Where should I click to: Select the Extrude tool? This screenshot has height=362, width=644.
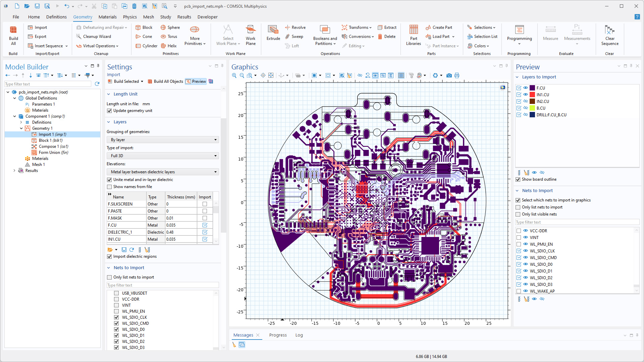(273, 33)
